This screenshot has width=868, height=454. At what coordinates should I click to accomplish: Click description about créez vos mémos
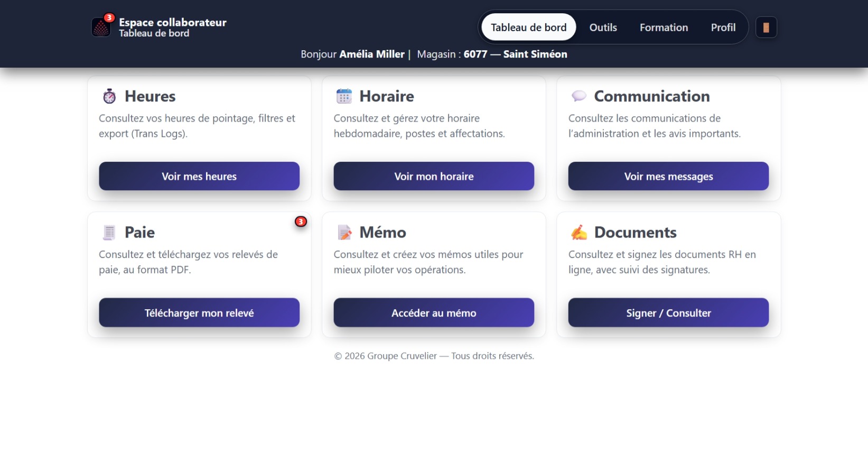point(428,262)
